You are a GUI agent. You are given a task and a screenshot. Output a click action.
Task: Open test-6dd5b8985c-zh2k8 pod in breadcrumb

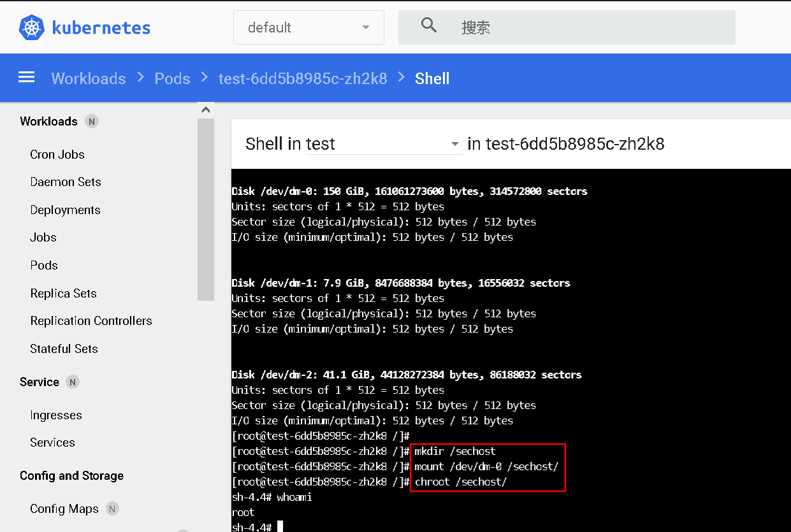[x=303, y=78]
